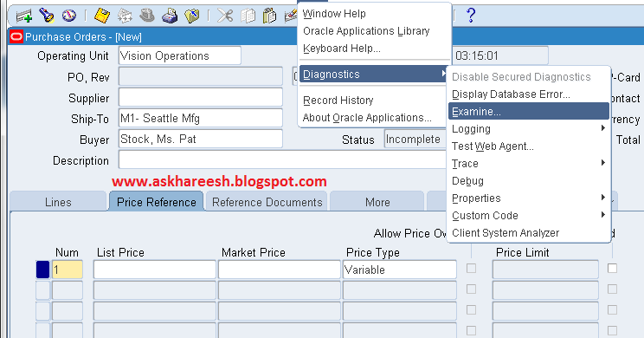Click the first-row List Price field
The image size is (644, 338).
(155, 270)
